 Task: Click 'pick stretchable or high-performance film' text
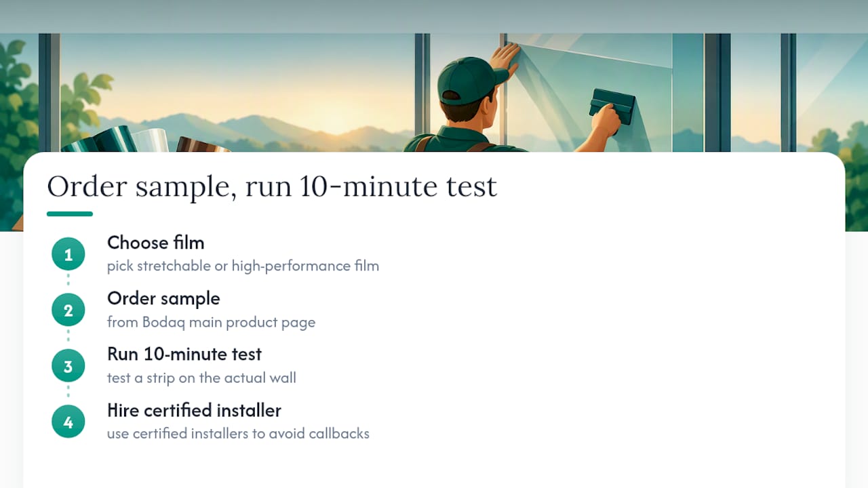point(243,266)
